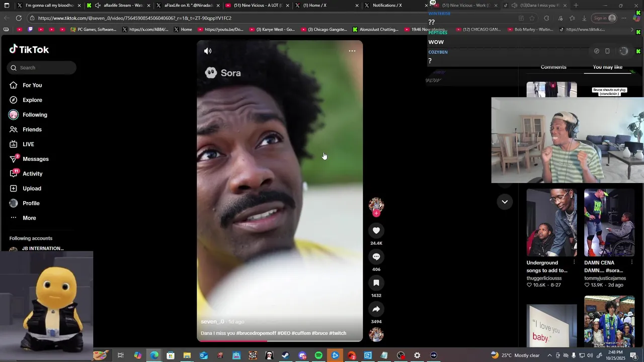Open Task View in the taskbar
Screen dimensions: 644x362
tap(121, 355)
